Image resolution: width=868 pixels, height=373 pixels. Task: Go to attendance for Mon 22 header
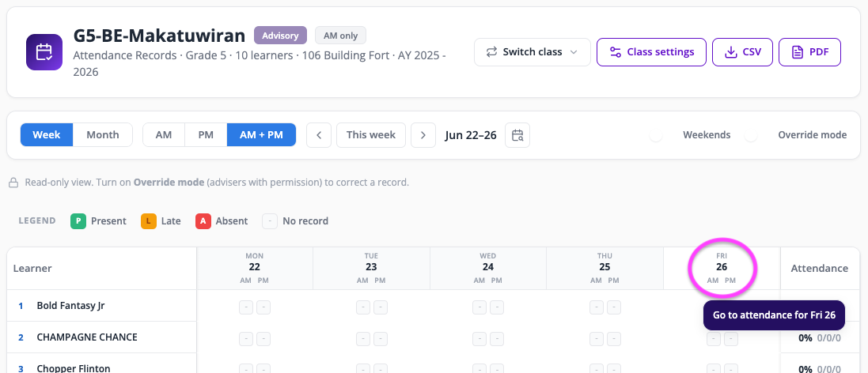(x=255, y=268)
